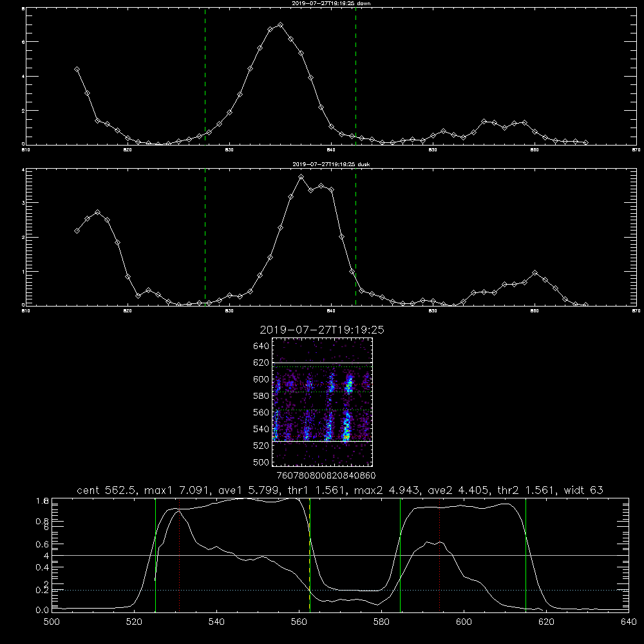Click bottom plot y-axis label '0.6'
The width and height of the screenshot is (644, 644).
click(42, 544)
